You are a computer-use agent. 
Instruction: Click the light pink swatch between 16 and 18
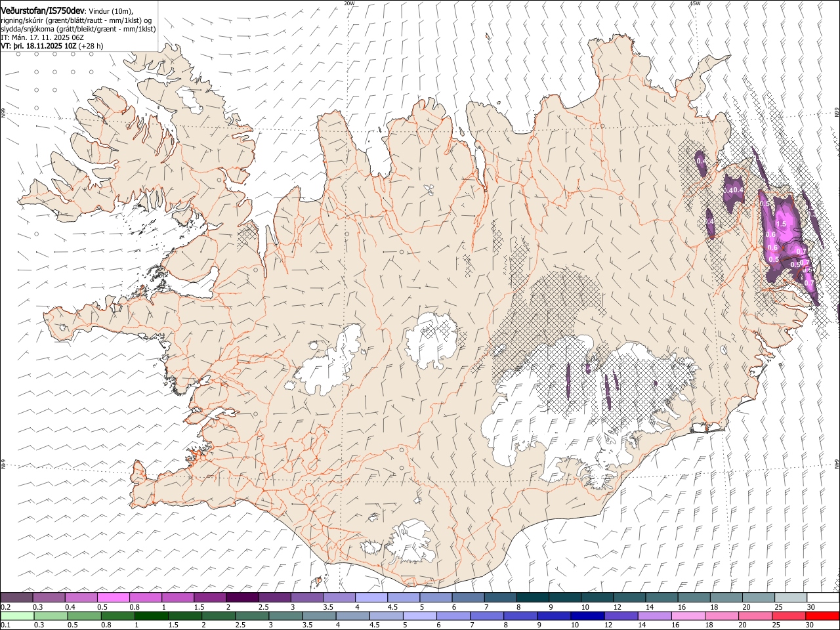pos(688,616)
